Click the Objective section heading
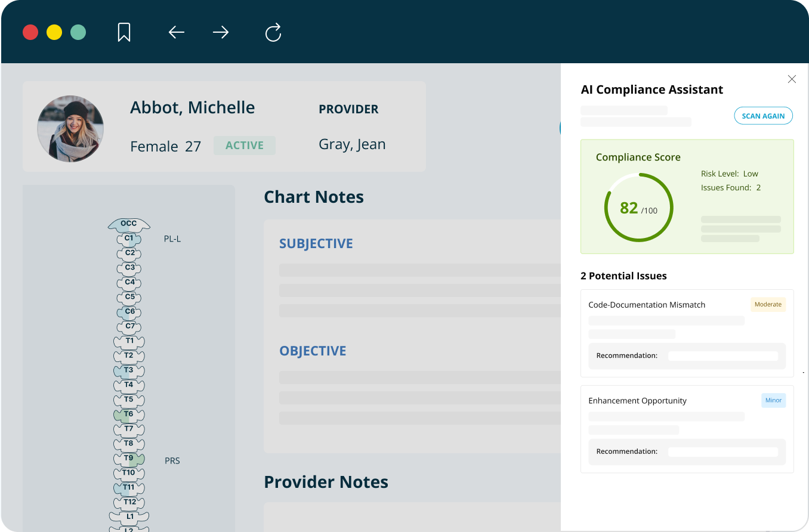Viewport: 809px width, 532px height. 313,351
